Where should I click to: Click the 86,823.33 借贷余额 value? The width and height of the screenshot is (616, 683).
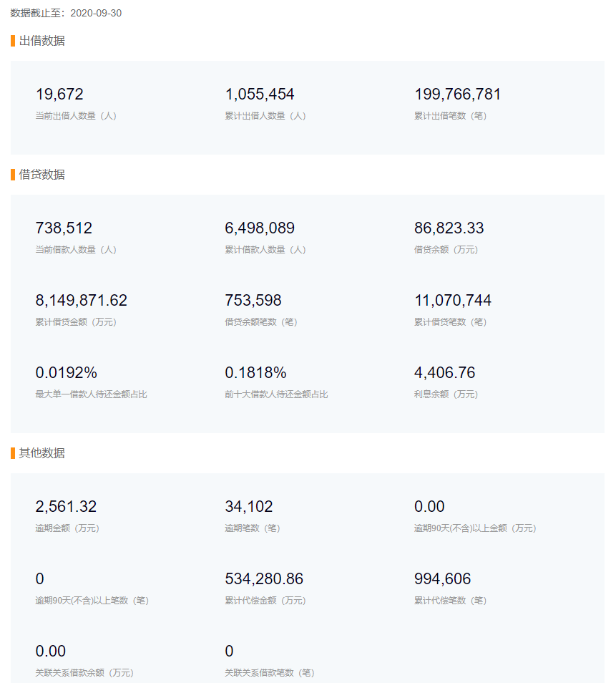pyautogui.click(x=449, y=228)
